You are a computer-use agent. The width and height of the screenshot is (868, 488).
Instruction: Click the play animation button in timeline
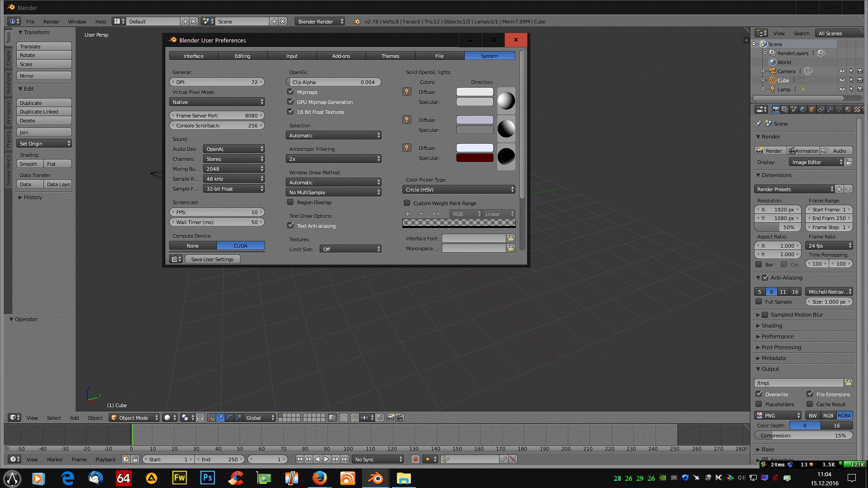click(x=326, y=459)
